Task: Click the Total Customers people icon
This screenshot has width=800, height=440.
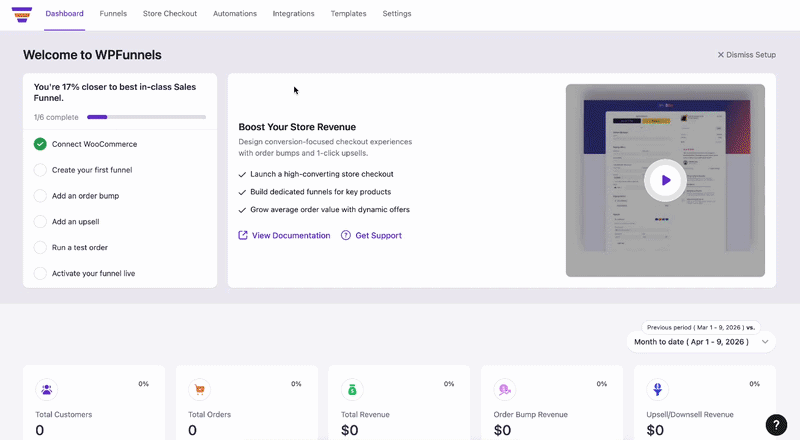Action: (x=46, y=390)
